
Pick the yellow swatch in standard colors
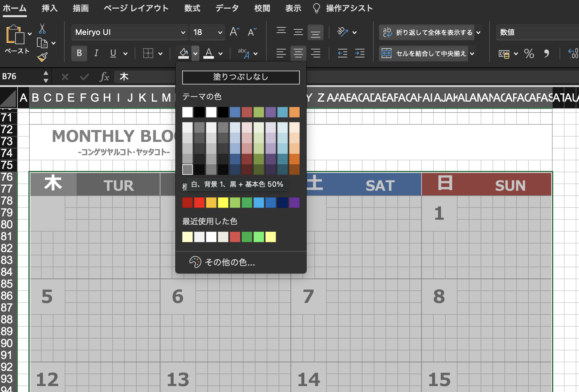[223, 203]
